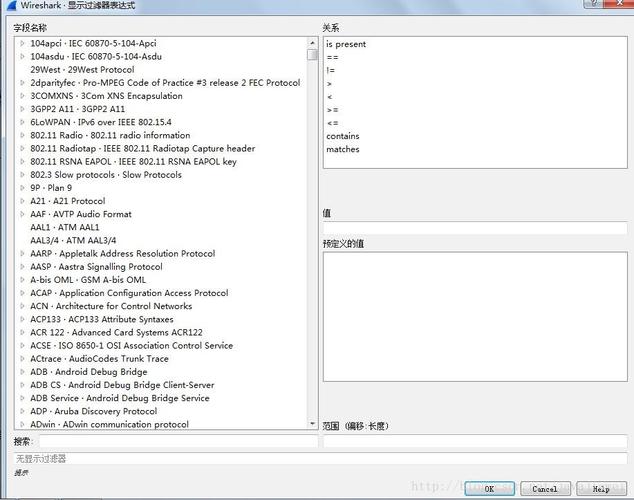Choose the 'matches' relation

coord(343,149)
